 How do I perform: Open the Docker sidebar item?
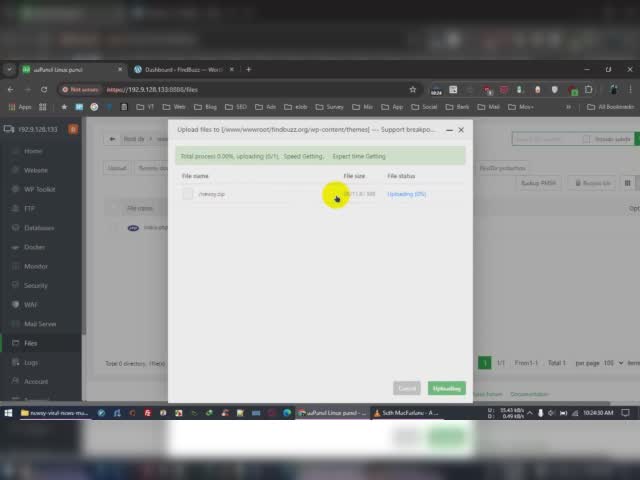click(x=34, y=247)
